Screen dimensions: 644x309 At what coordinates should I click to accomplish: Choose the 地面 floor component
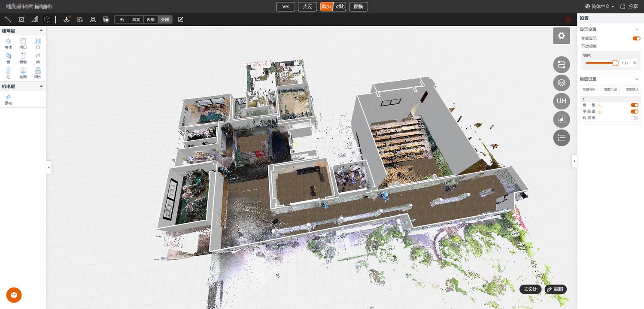point(23,73)
